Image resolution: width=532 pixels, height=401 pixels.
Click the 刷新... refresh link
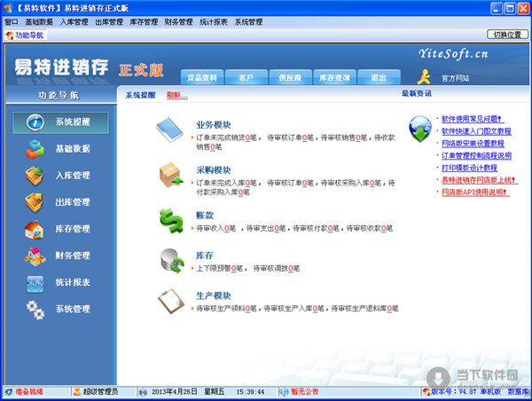(177, 96)
